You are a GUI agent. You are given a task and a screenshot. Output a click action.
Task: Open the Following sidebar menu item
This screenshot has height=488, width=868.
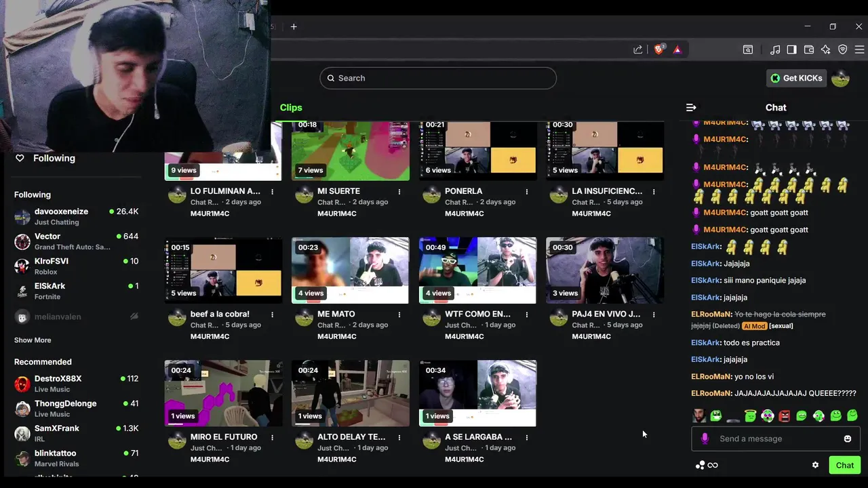[54, 158]
